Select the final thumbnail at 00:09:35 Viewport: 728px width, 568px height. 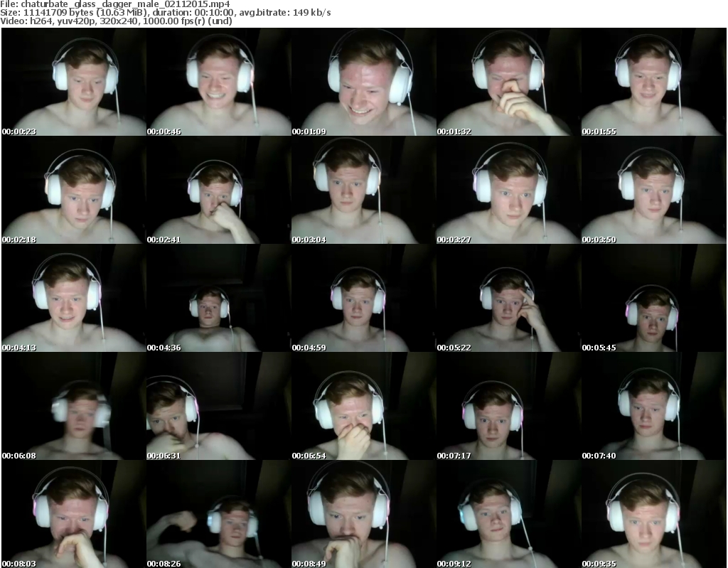click(654, 514)
